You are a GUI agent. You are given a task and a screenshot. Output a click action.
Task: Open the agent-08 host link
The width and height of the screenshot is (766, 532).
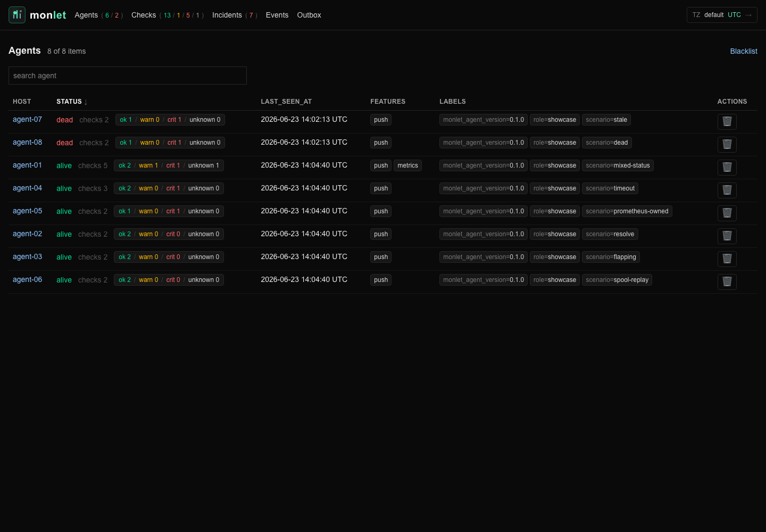(x=27, y=142)
